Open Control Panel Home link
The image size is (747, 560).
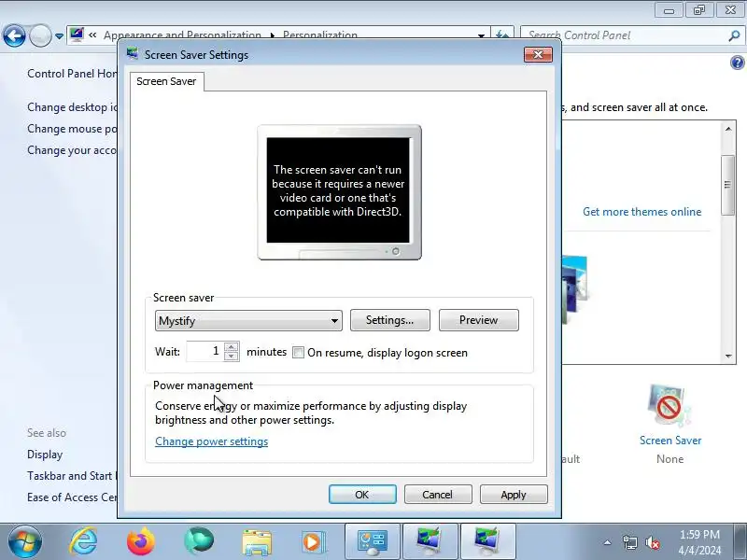pos(72,74)
